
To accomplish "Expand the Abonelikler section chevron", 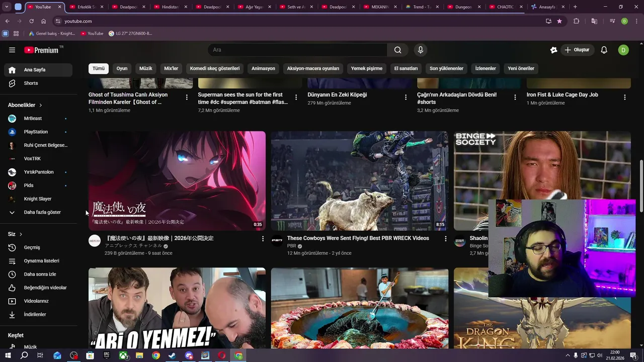I will 40,105.
